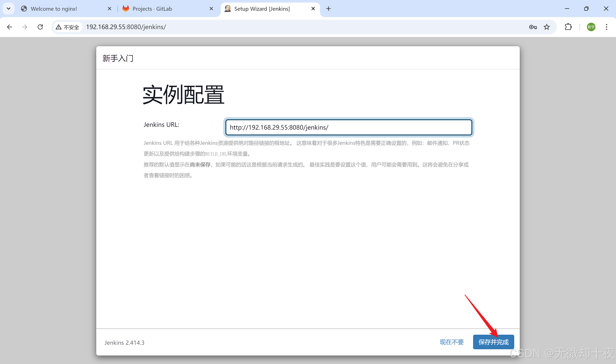This screenshot has height=364, width=616.
Task: Click the browser back arrow
Action: coord(9,27)
